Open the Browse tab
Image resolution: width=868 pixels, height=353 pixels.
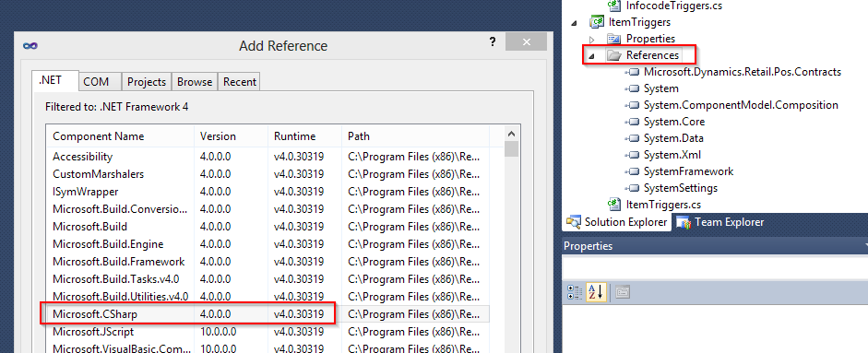pyautogui.click(x=195, y=82)
